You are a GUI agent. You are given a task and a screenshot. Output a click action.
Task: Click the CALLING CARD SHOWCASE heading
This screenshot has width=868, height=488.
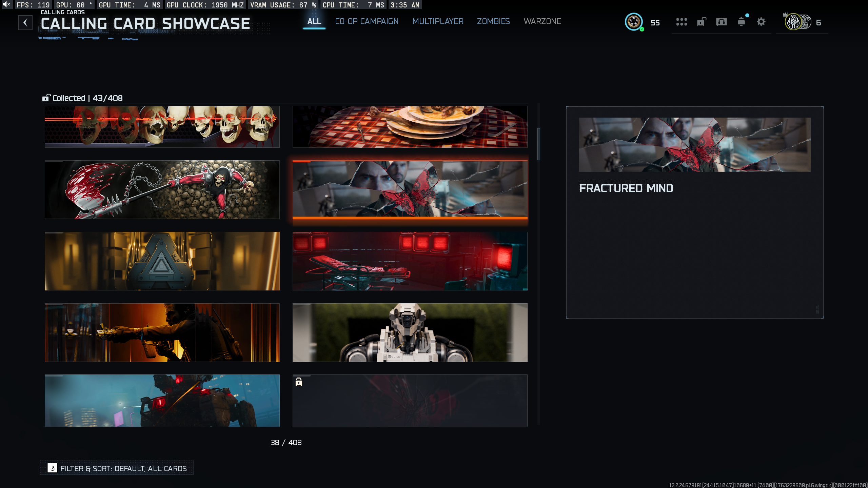point(145,24)
